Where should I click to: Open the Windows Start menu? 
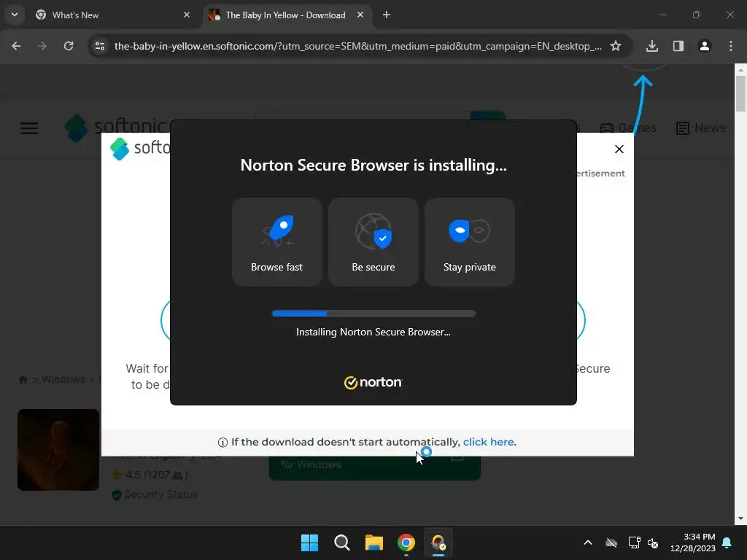coord(309,542)
